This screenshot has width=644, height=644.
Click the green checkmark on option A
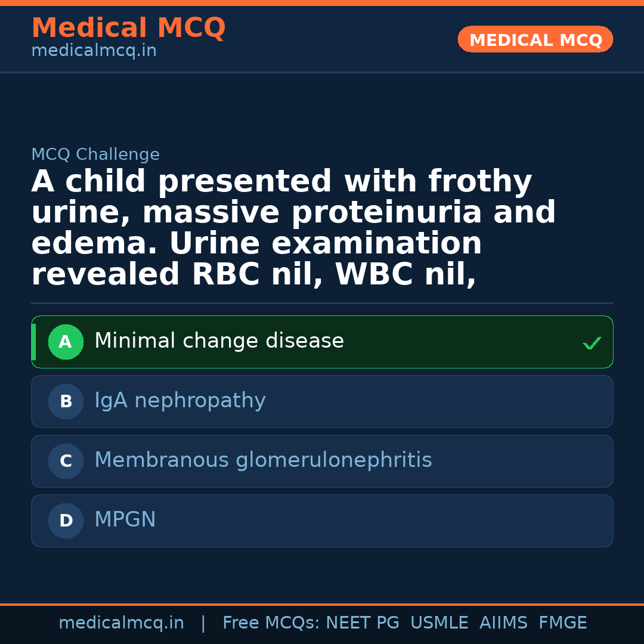pos(592,343)
